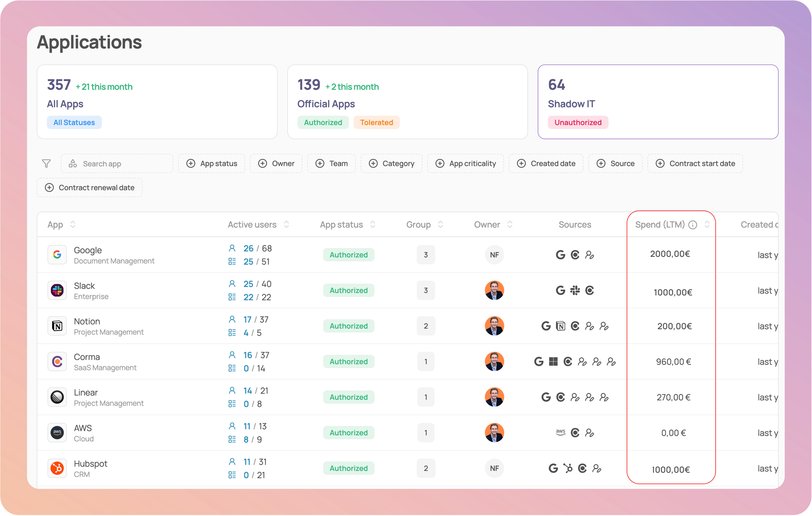
Task: Click the filter funnel icon
Action: 46,163
